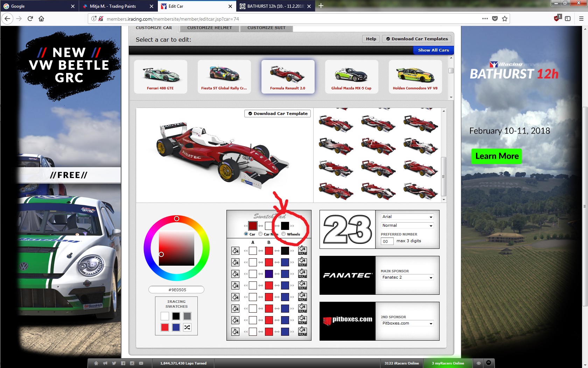Click Download Car Templates button
The height and width of the screenshot is (368, 588).
416,39
